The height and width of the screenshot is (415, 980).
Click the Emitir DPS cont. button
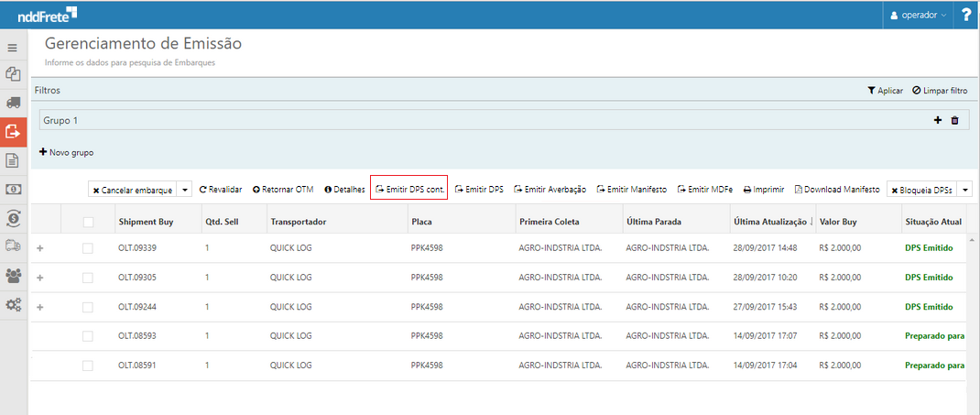tap(409, 190)
